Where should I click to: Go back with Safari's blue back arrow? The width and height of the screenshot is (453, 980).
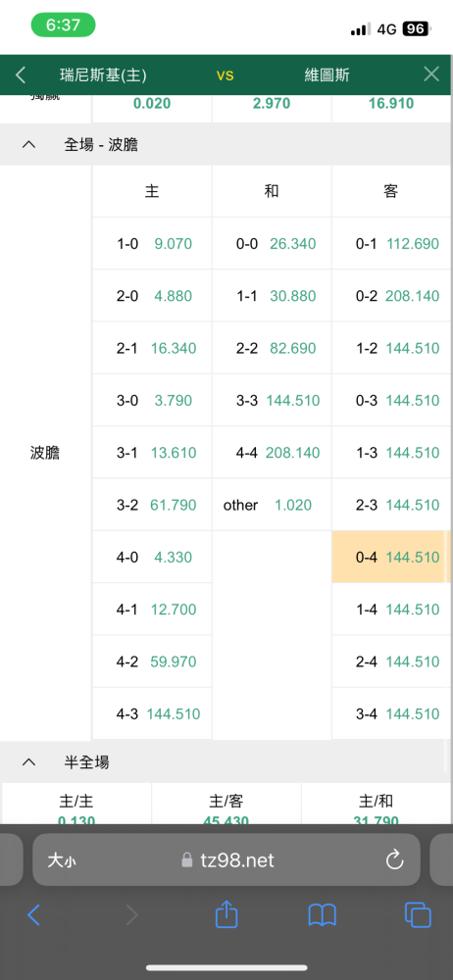[x=33, y=915]
